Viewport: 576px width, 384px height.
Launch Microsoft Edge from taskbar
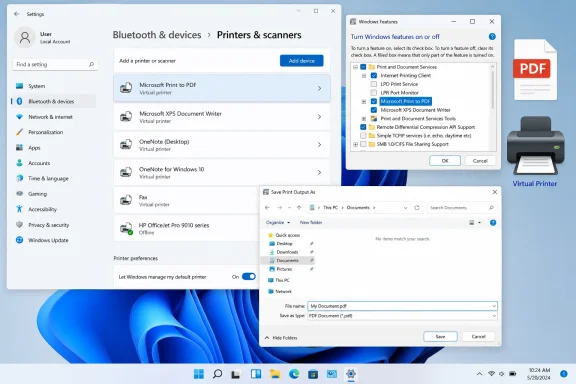click(294, 374)
